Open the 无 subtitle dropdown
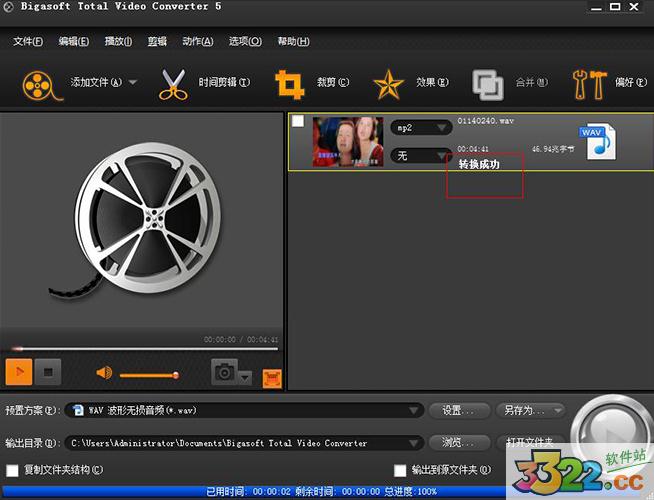654x500 pixels. [x=421, y=156]
